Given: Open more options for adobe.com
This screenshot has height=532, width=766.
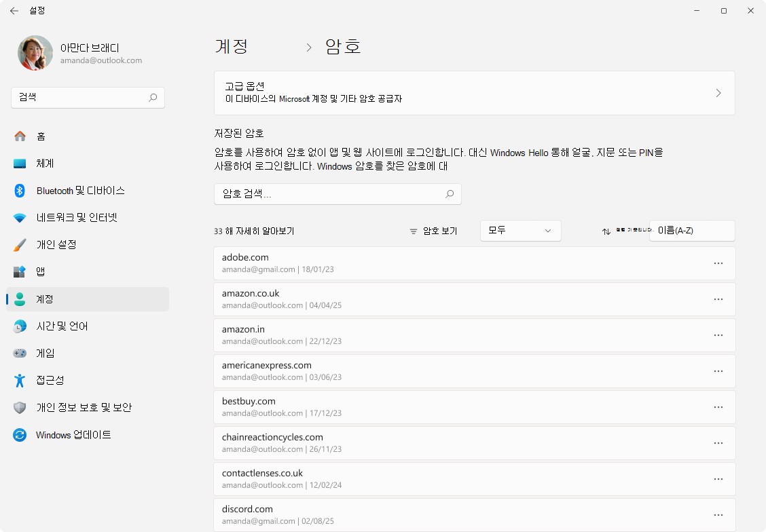Looking at the screenshot, I should click(718, 263).
